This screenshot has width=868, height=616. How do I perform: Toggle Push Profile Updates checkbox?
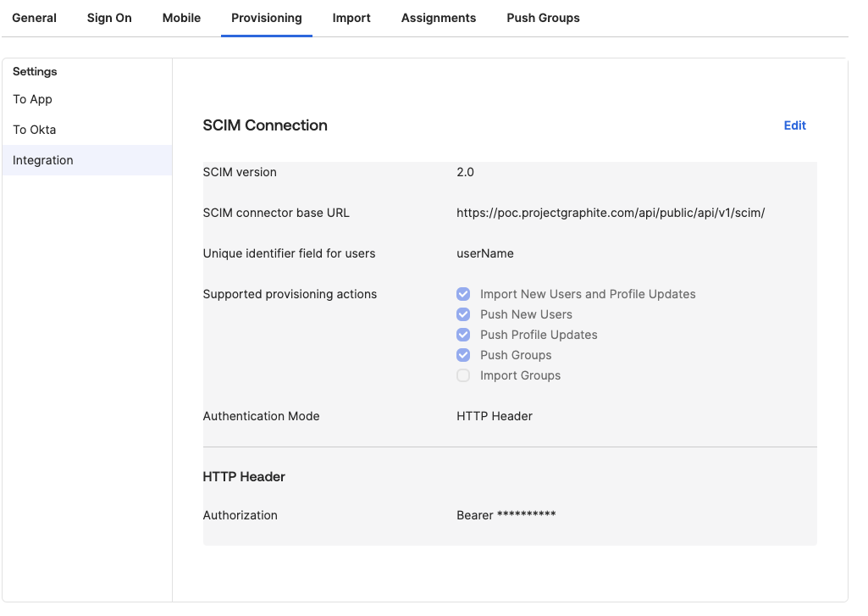click(x=463, y=335)
